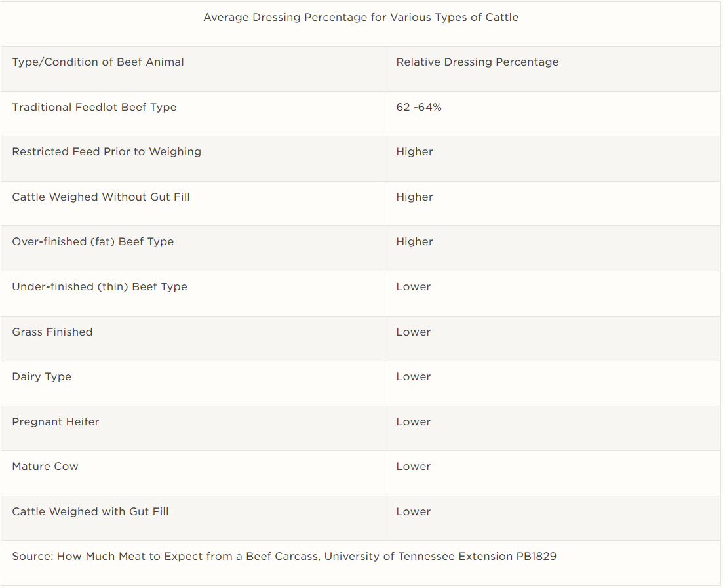Select 'Under-finished (thin) Beef Type' cell
Image resolution: width=723 pixels, height=588 pixels.
click(x=100, y=287)
